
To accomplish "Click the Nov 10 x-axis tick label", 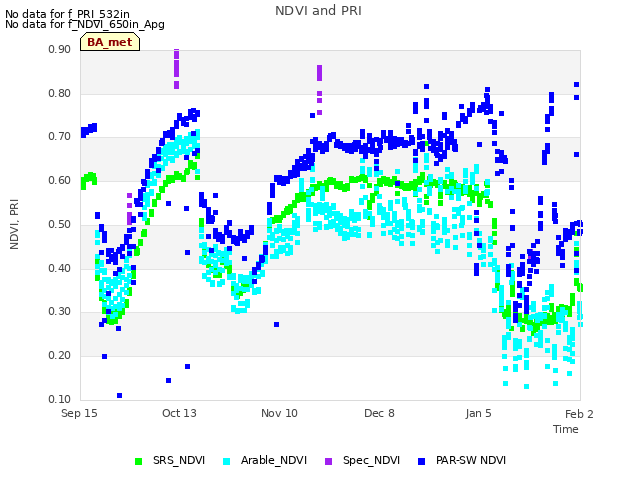I will tap(279, 413).
